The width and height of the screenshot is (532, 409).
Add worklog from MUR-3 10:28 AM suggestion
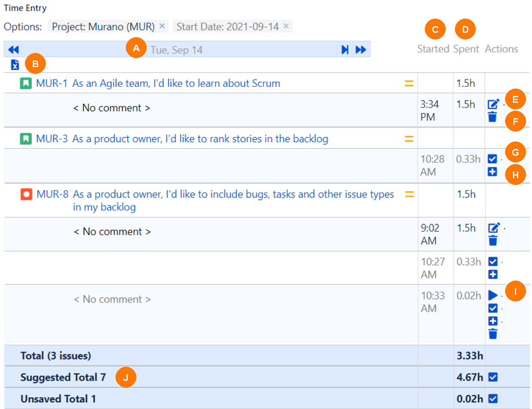pyautogui.click(x=492, y=171)
